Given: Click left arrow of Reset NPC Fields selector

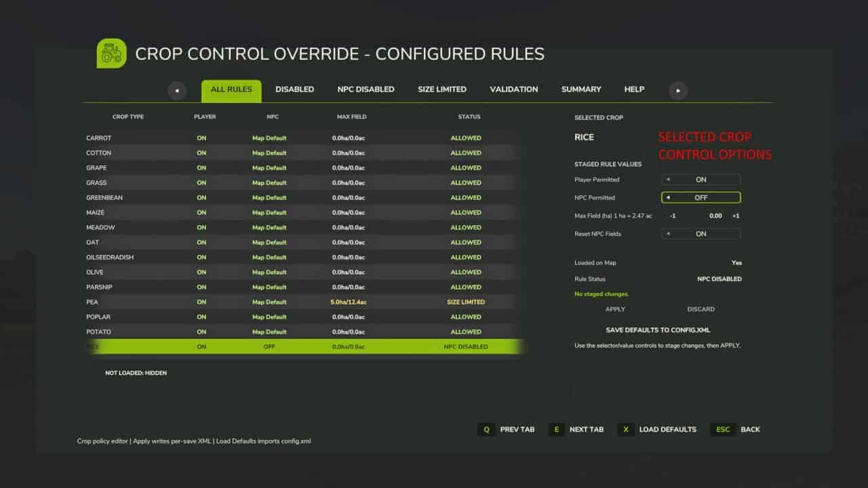Looking at the screenshot, I should [x=668, y=234].
